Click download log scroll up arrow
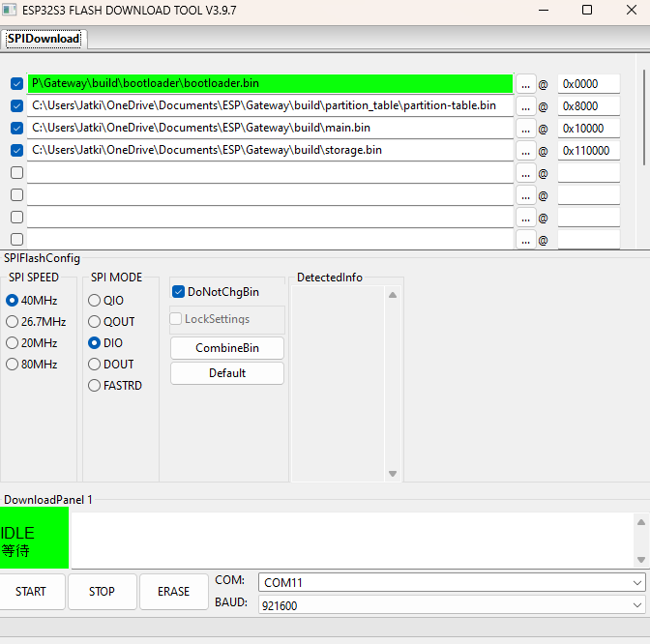This screenshot has width=650, height=644. tap(641, 522)
